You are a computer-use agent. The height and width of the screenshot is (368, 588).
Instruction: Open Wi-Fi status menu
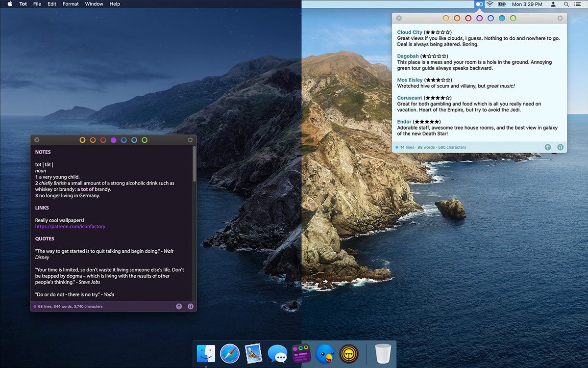pos(489,4)
